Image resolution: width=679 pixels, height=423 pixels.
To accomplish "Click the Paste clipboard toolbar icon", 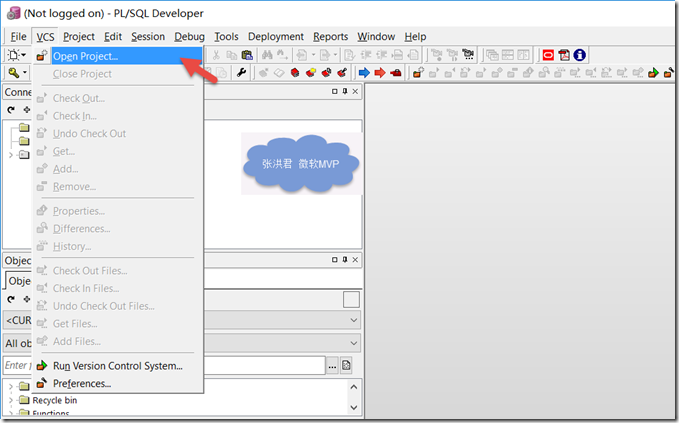I will coord(247,55).
